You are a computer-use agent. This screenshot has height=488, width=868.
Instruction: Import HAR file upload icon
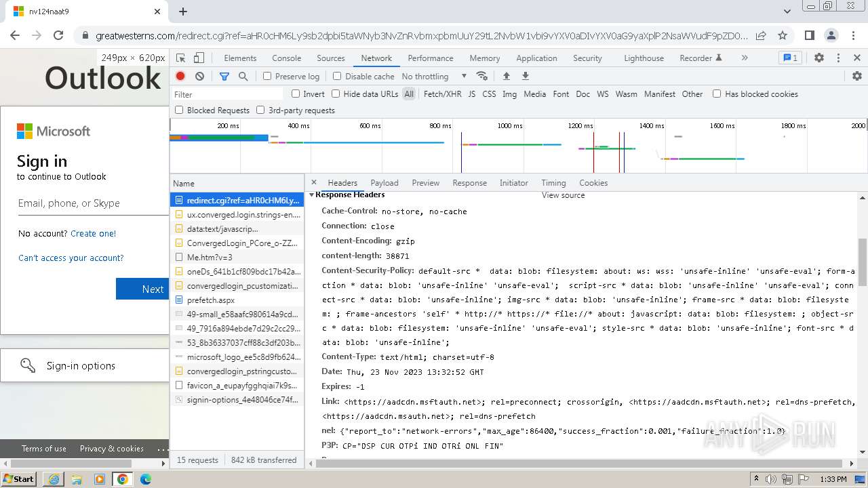tap(506, 76)
